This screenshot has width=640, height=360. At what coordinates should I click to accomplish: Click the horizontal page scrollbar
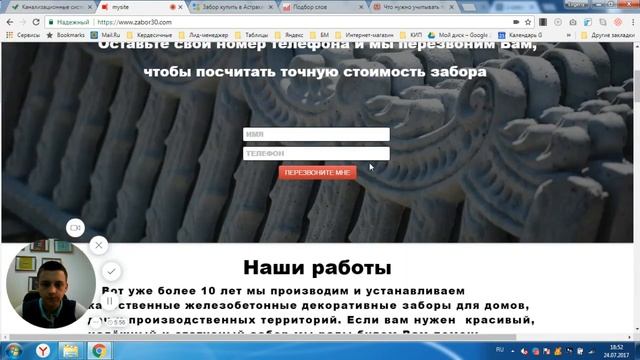tap(263, 337)
